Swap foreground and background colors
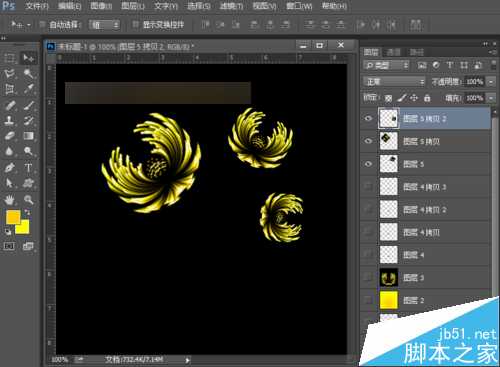 pyautogui.click(x=27, y=212)
